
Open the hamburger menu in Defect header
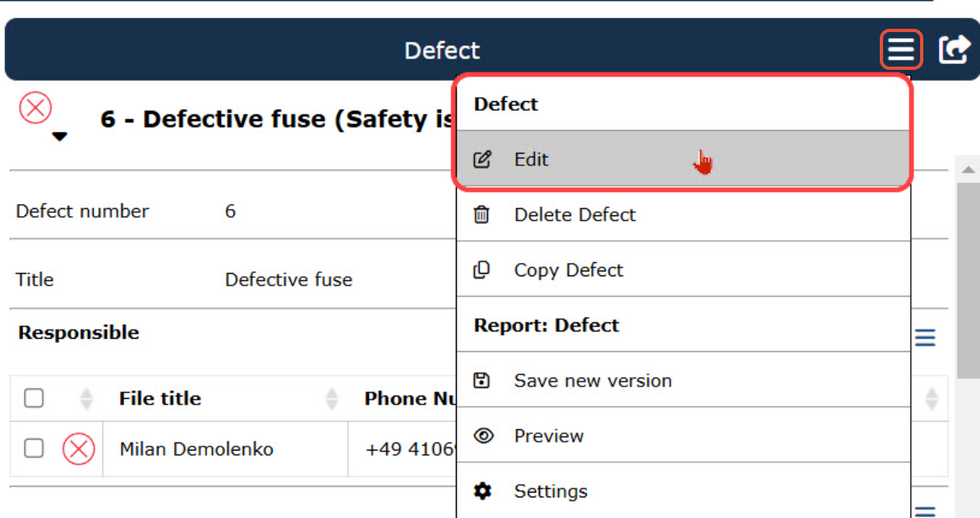(901, 50)
